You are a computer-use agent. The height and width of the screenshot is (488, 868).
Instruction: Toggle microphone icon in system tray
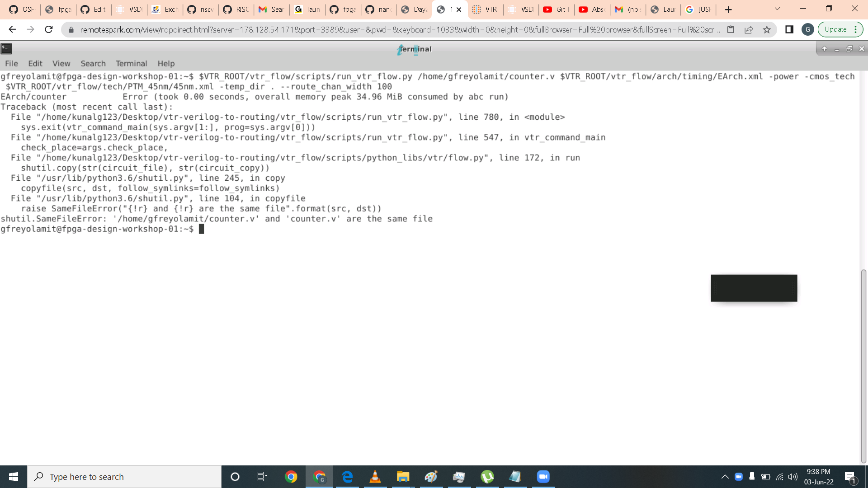752,477
